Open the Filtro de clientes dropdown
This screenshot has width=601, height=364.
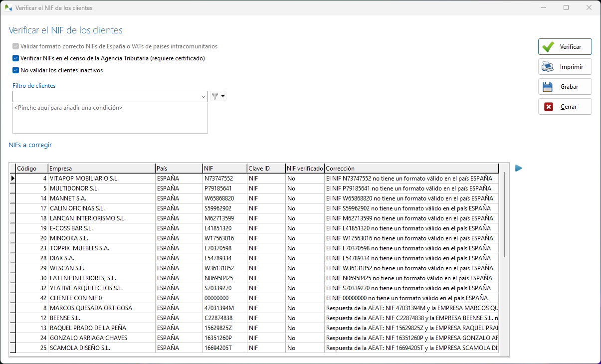203,96
